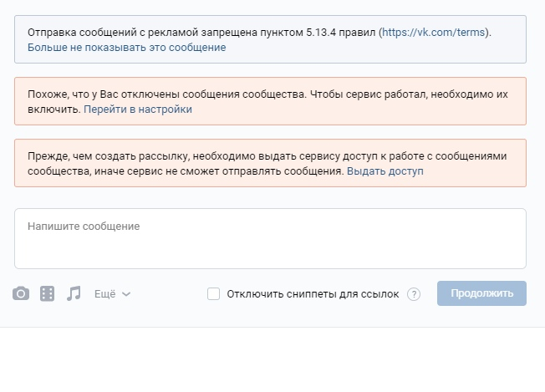Click the 'Отключить сниппеты для ссылок' label text

tap(313, 294)
